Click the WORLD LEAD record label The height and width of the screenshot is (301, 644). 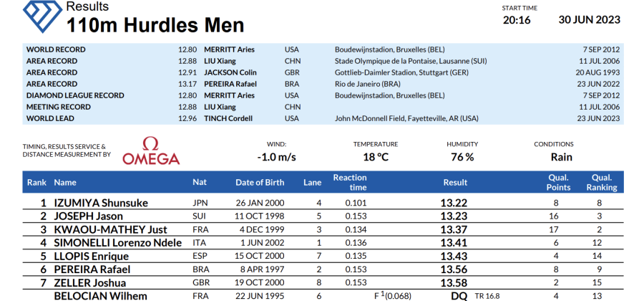pyautogui.click(x=52, y=118)
